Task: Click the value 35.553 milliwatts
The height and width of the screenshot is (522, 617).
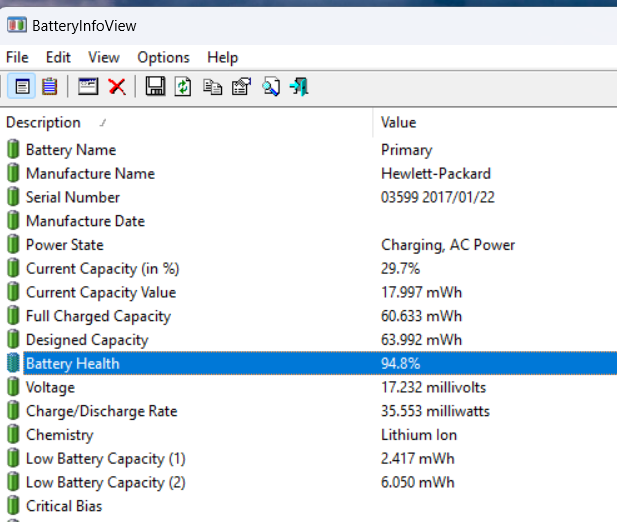Action: point(435,411)
